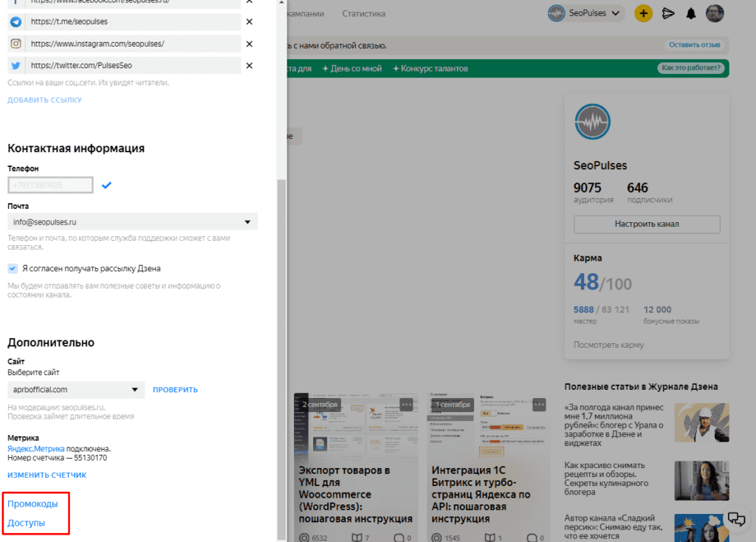Open the Почта email dropdown
The image size is (756, 542).
tap(132, 222)
